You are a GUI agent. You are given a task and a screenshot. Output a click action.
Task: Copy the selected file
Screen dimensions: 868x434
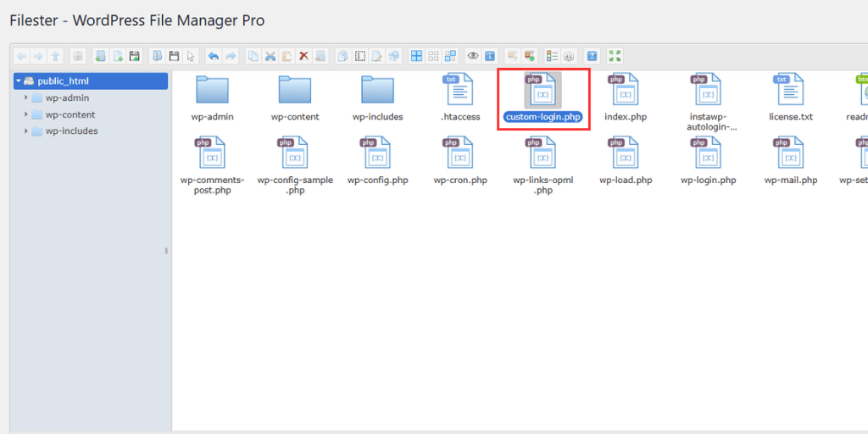(x=253, y=56)
